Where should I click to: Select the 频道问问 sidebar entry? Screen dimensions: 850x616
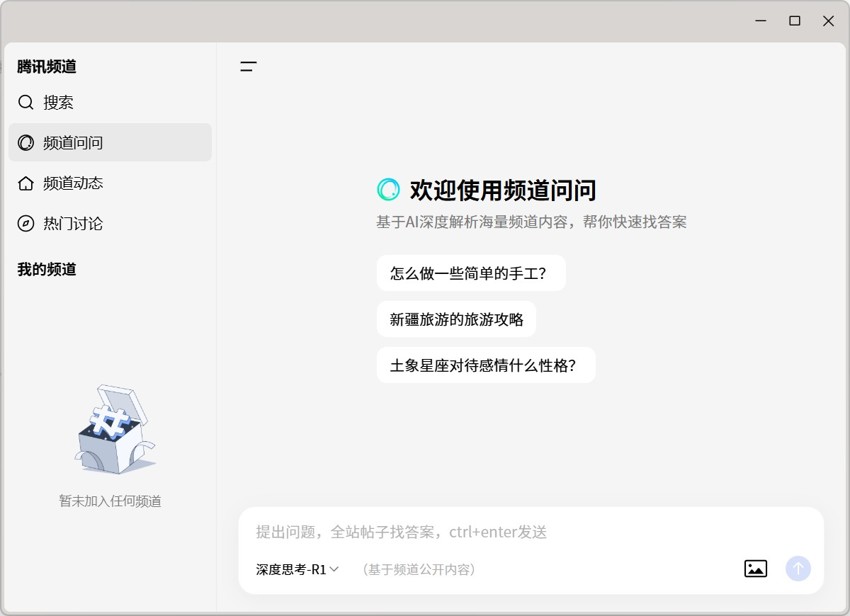click(74, 143)
